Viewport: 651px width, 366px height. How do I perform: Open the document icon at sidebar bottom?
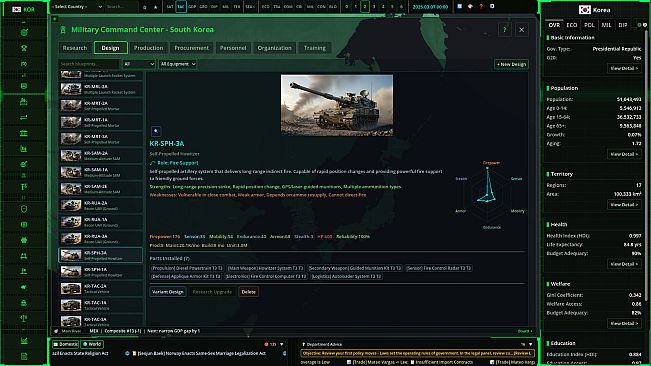[x=24, y=356]
